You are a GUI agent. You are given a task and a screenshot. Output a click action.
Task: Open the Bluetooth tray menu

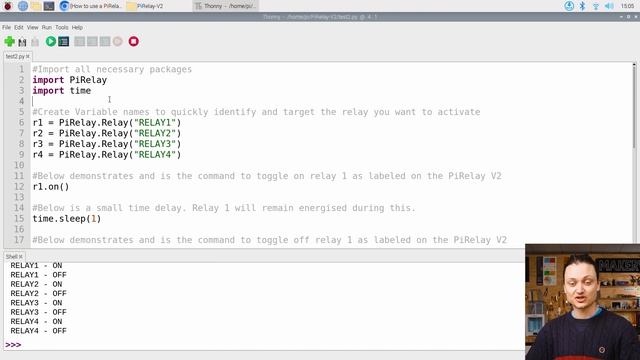pyautogui.click(x=582, y=6)
